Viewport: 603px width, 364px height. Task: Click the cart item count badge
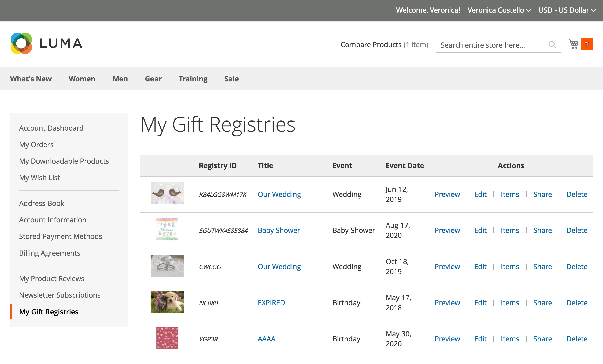(x=587, y=44)
